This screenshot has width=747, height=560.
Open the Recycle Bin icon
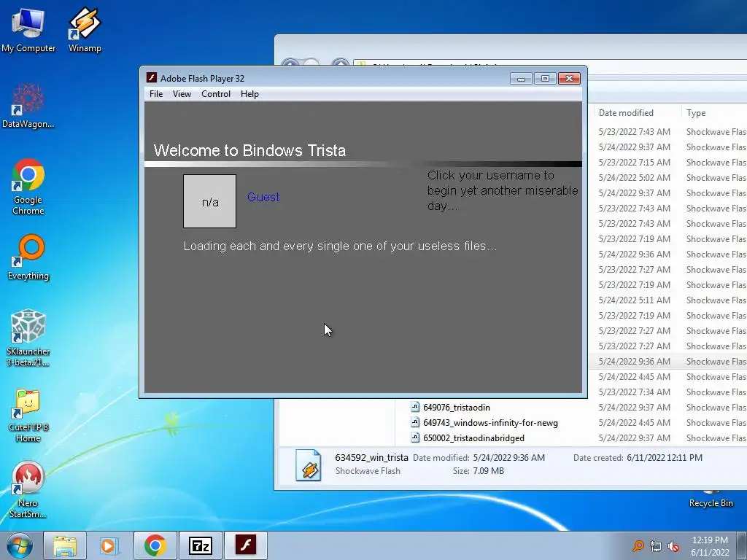[x=711, y=500]
